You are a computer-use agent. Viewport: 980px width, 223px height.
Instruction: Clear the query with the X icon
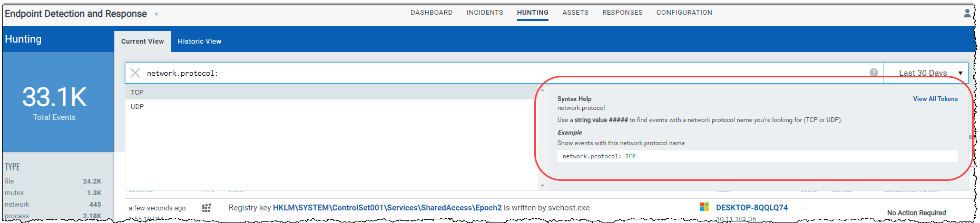click(135, 73)
